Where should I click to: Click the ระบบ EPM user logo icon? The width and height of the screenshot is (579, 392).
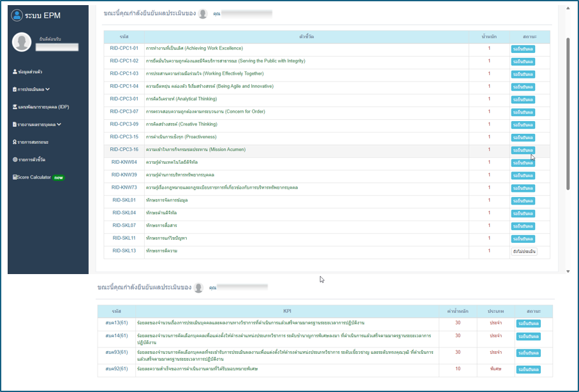[17, 15]
